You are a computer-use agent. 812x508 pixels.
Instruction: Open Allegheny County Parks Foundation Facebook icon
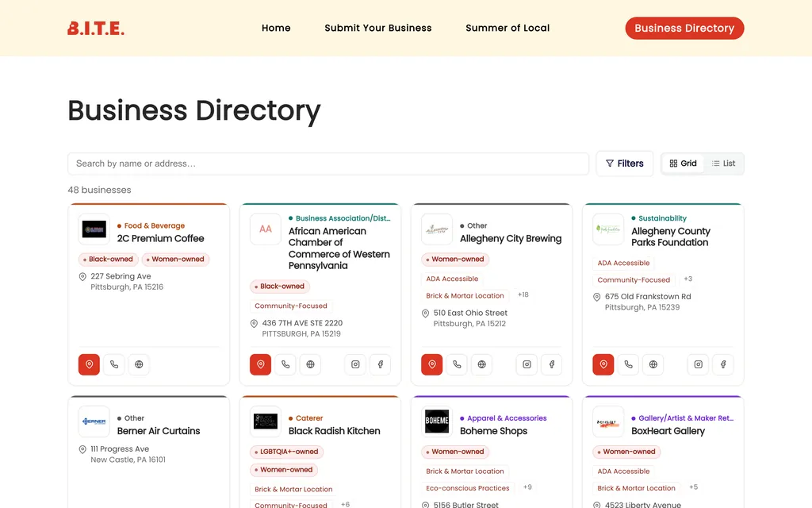pyautogui.click(x=723, y=364)
